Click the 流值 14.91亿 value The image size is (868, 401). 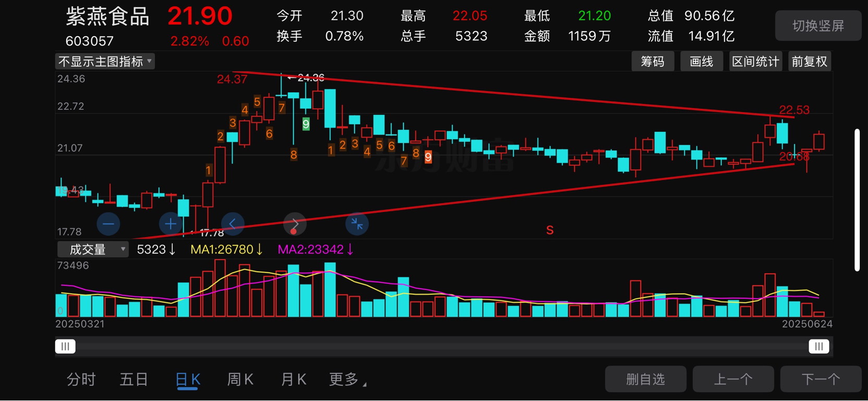tap(712, 36)
